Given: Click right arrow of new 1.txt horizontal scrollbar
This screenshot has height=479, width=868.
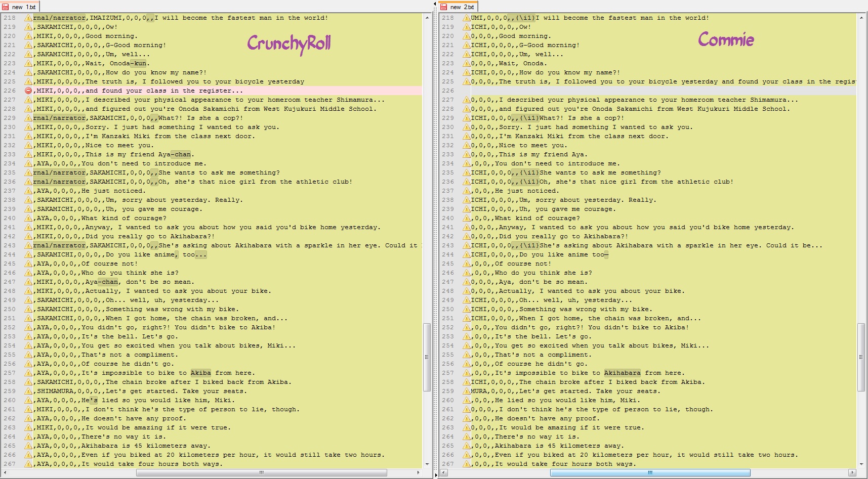Looking at the screenshot, I should (418, 473).
